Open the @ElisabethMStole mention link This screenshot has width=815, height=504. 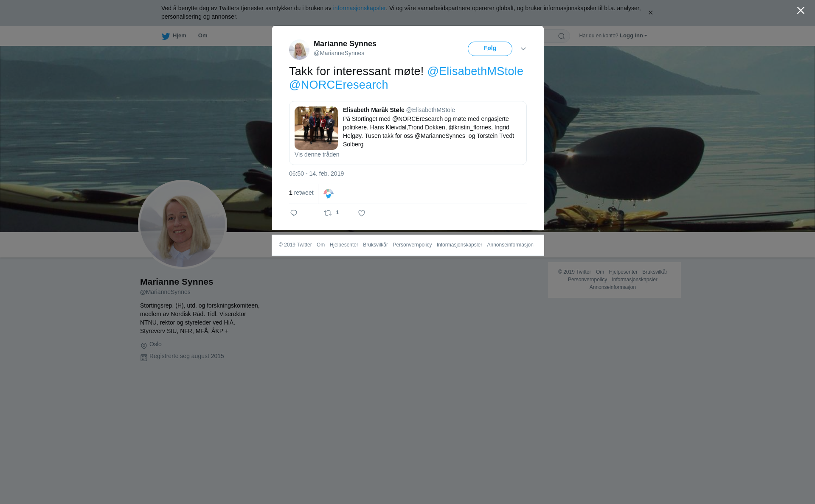pos(475,71)
